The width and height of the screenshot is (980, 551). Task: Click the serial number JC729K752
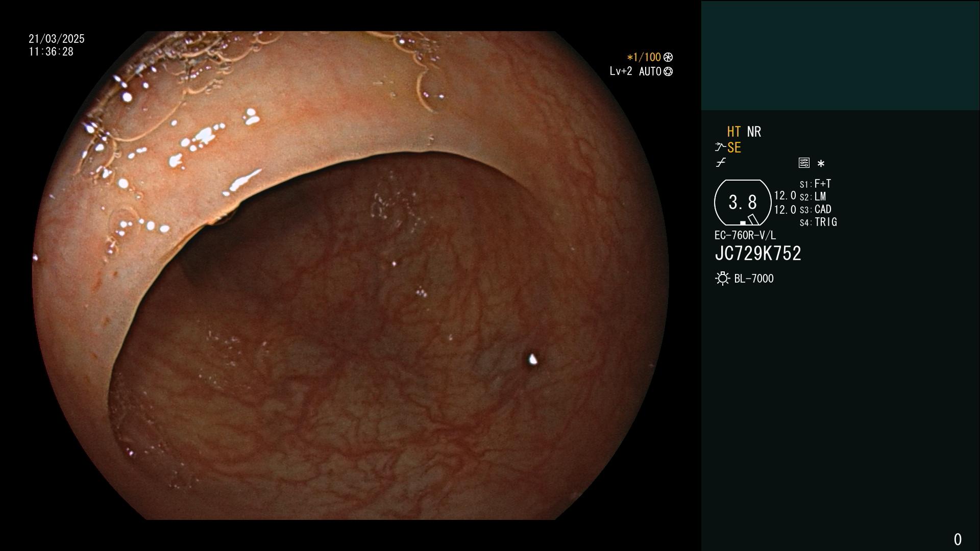point(758,254)
